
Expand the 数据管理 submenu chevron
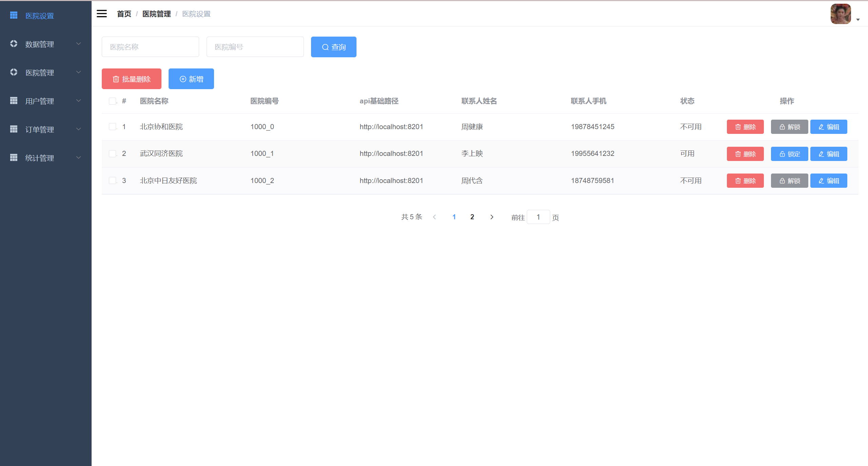point(78,44)
